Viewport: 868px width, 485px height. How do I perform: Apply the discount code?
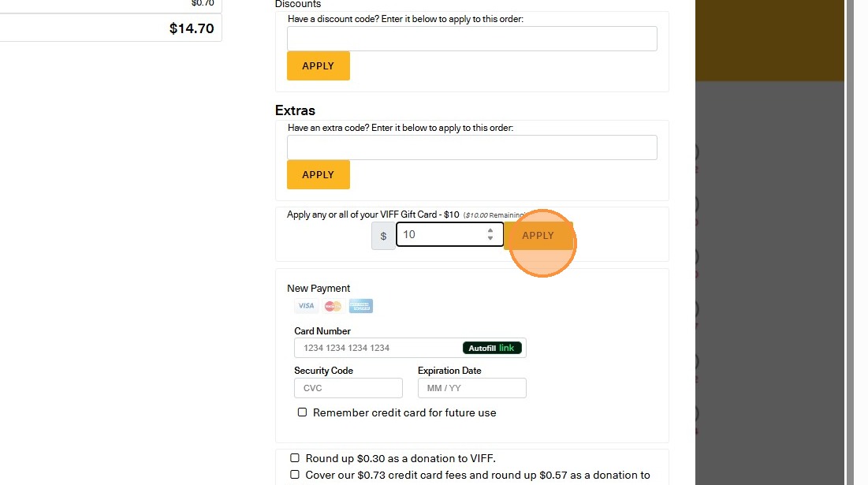(319, 66)
